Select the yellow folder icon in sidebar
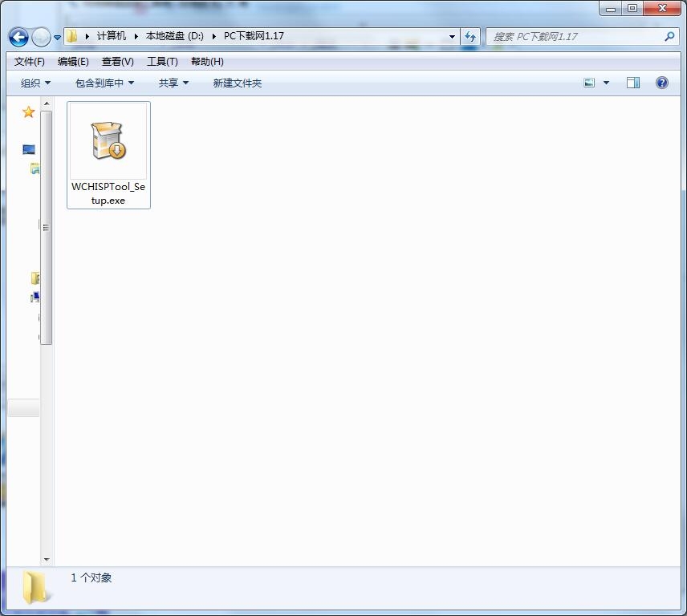 click(35, 278)
